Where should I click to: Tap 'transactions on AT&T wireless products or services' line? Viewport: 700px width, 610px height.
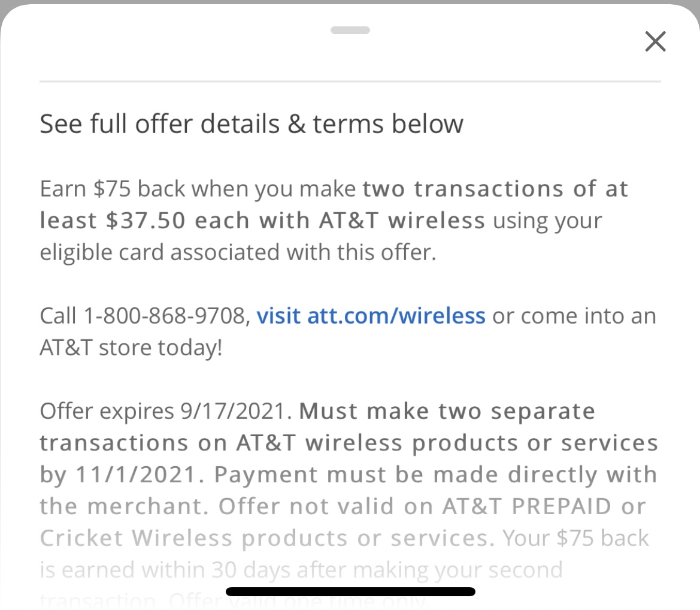tap(349, 443)
